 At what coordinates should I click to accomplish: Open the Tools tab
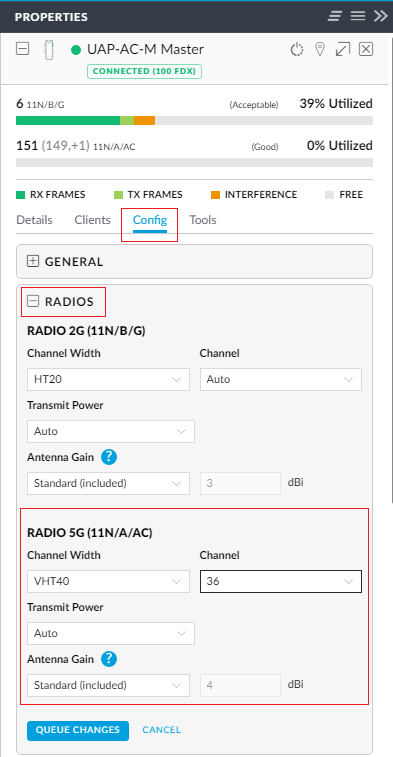pos(203,220)
